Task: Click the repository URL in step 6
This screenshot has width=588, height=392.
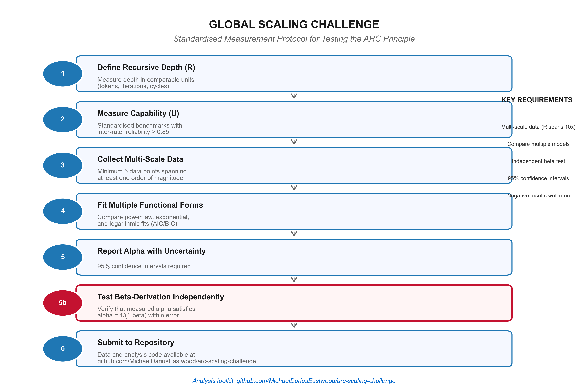Action: (x=176, y=361)
